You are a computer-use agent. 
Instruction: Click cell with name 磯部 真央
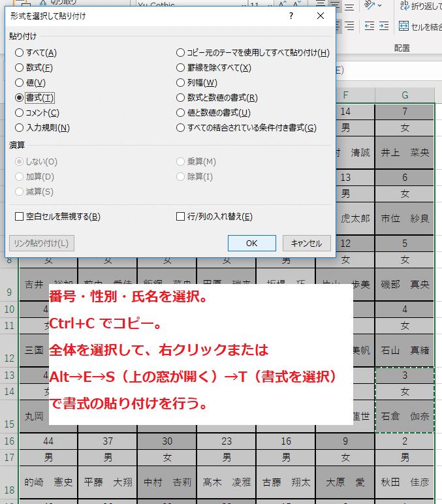tap(405, 285)
